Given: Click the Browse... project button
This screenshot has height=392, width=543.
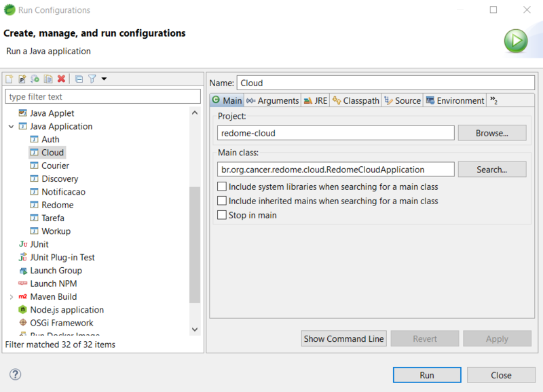Looking at the screenshot, I should (491, 133).
